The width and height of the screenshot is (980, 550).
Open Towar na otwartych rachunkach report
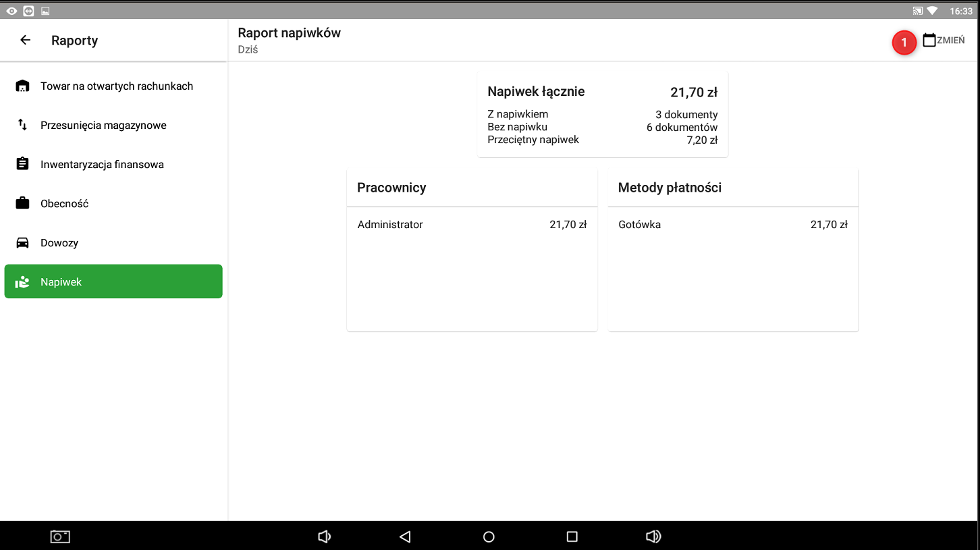[x=117, y=86]
